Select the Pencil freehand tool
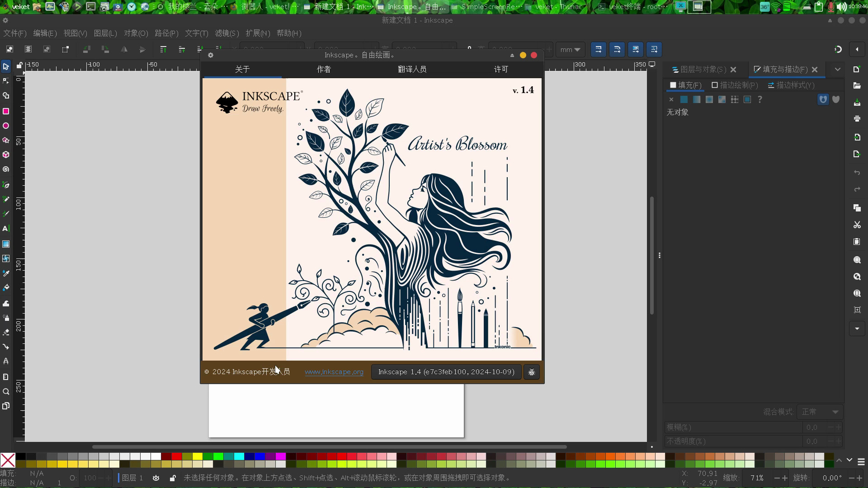This screenshot has width=868, height=488. (x=6, y=199)
